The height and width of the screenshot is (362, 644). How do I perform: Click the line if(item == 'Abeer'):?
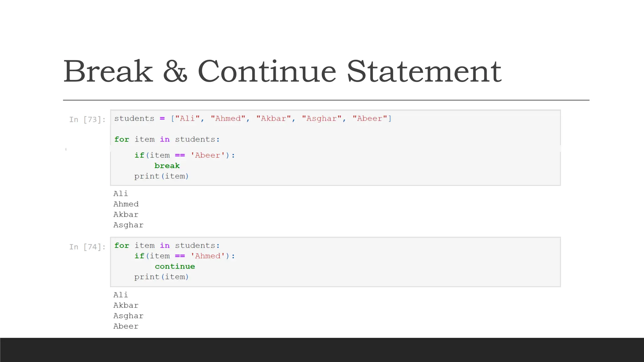[185, 155]
